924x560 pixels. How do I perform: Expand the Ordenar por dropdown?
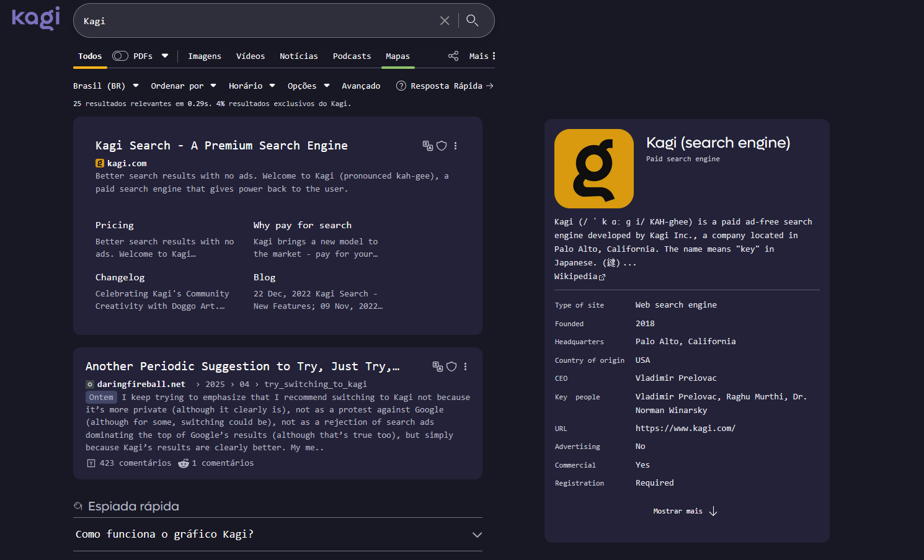click(x=184, y=86)
